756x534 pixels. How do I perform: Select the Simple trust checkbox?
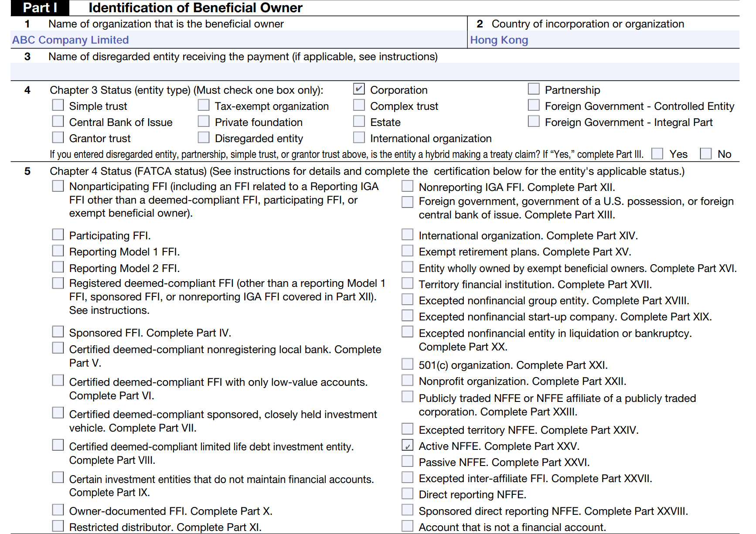point(58,105)
